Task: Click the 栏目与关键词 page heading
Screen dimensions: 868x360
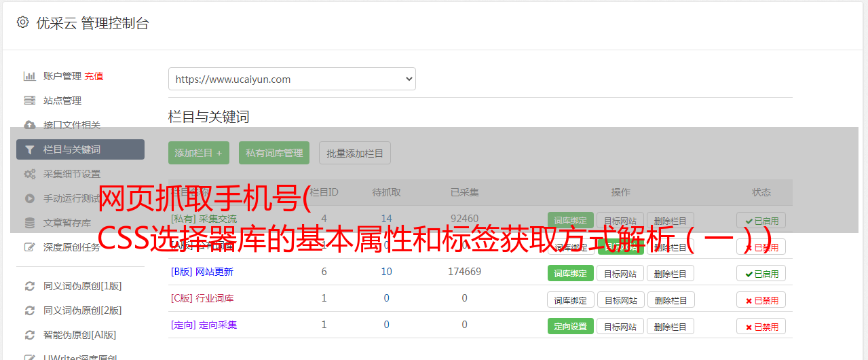Action: click(209, 117)
